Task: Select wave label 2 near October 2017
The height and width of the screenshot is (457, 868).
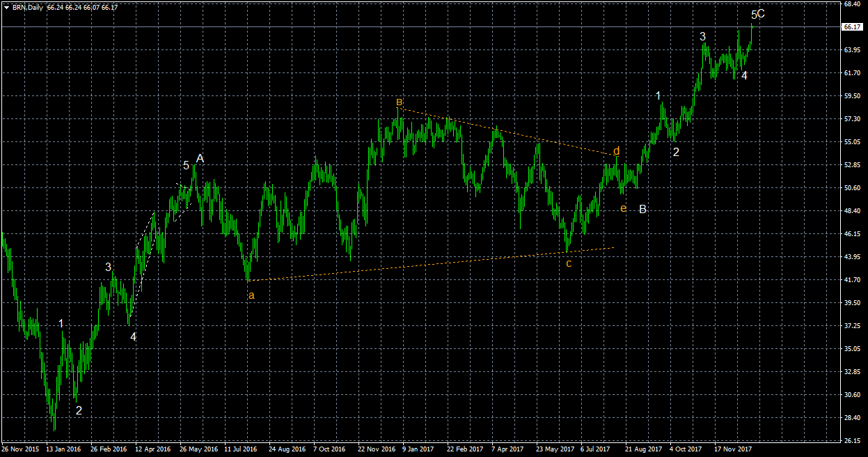Action: [x=676, y=151]
